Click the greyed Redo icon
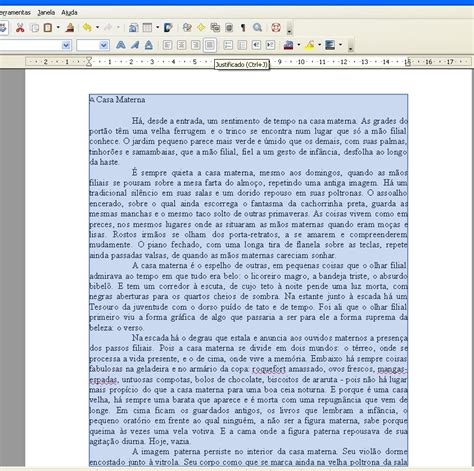Image resolution: width=474 pixels, height=471 pixels. point(108,28)
